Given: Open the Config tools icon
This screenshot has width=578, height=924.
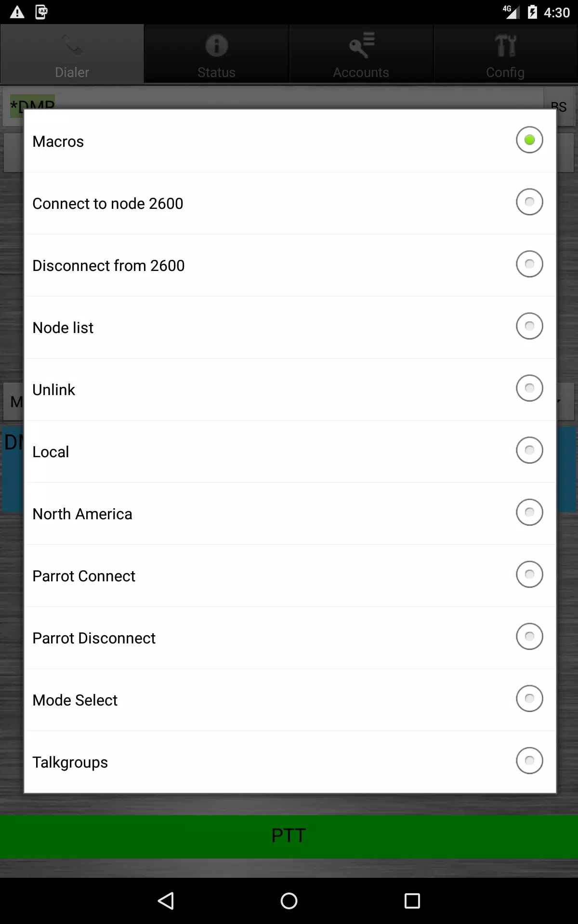Looking at the screenshot, I should pos(505,46).
